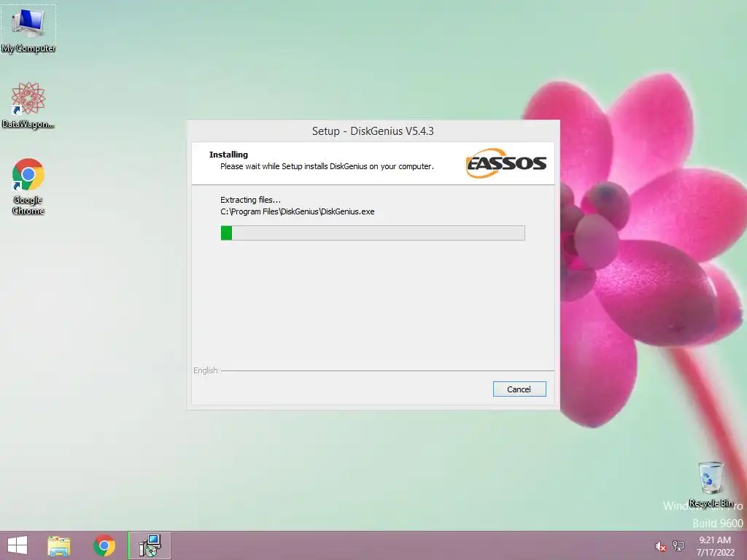Select the Recycle Bin icon
Screen dimensions: 747x560
tap(711, 484)
